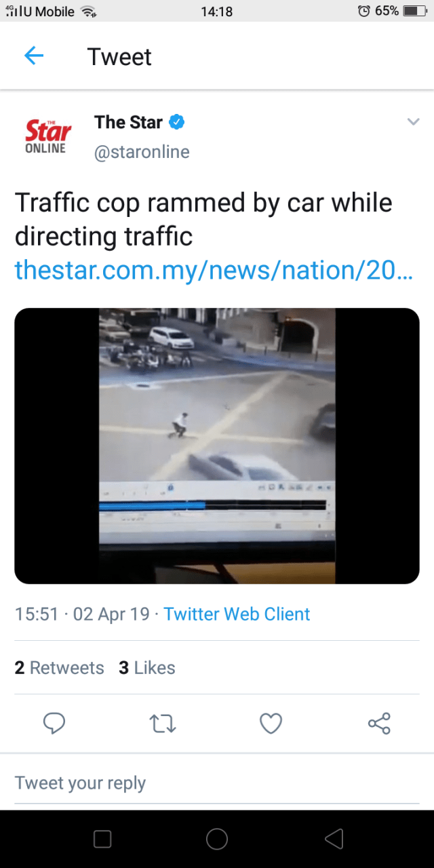This screenshot has width=434, height=868.
Task: Tap the back arrow icon
Action: point(34,56)
